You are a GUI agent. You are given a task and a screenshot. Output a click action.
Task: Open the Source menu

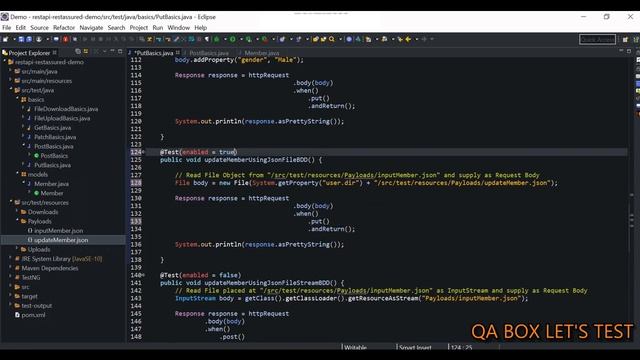(x=39, y=28)
